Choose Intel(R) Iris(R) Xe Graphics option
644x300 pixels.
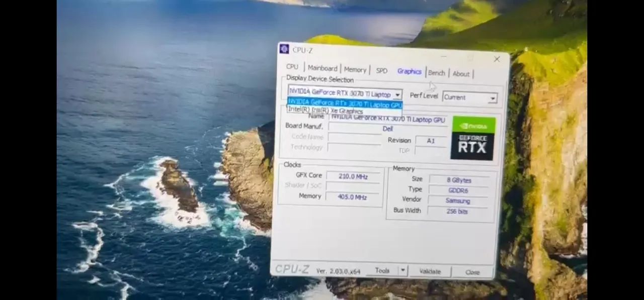tap(326, 110)
